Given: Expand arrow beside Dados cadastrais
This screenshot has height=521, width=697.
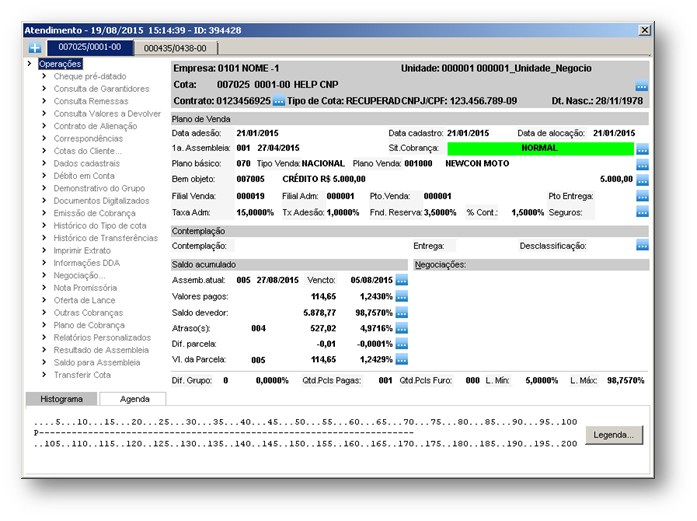Looking at the screenshot, I should click(x=44, y=163).
